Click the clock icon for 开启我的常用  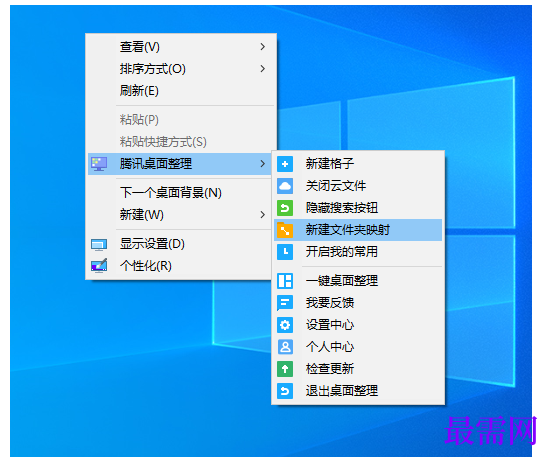[285, 252]
